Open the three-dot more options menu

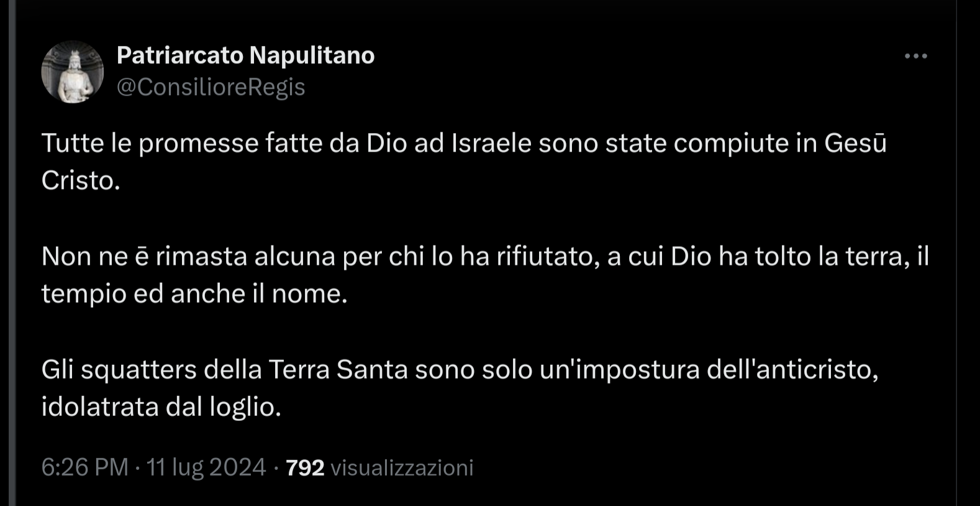click(x=915, y=56)
